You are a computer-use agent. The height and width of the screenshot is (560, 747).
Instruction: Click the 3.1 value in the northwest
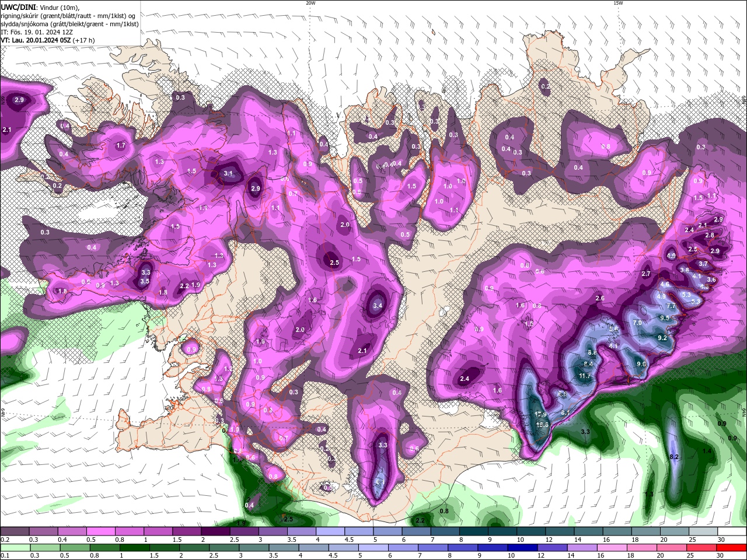(x=229, y=173)
